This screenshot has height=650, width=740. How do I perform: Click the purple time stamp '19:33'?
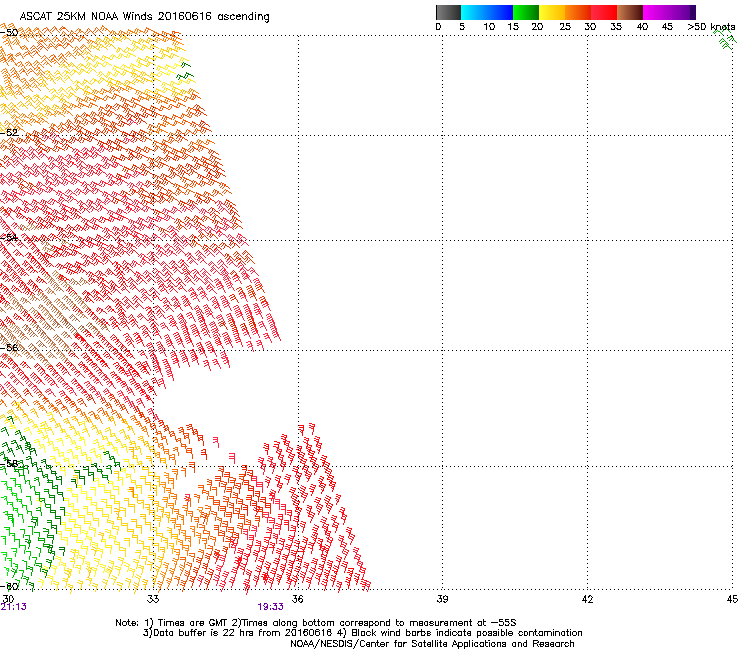[x=270, y=607]
